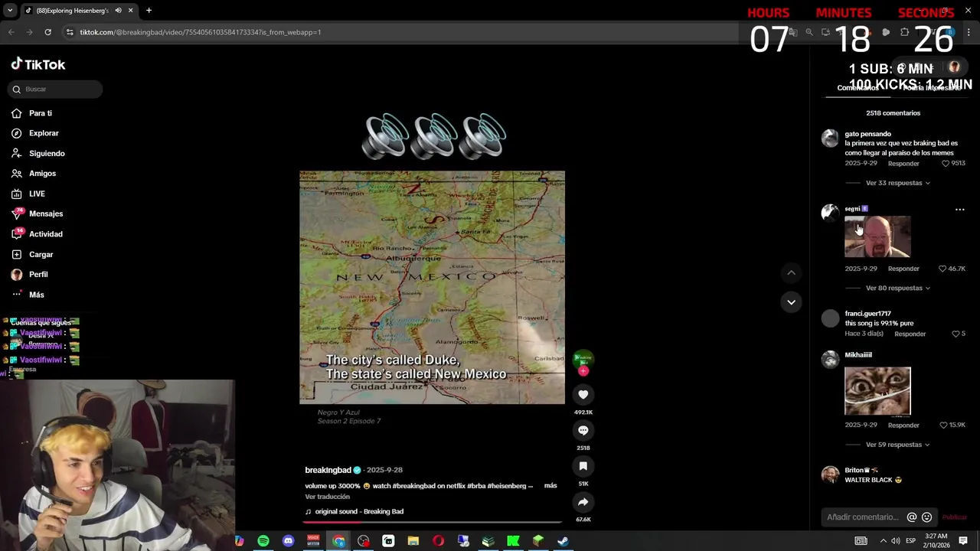The image size is (980, 551).
Task: Open options on segrti comment
Action: coord(959,210)
